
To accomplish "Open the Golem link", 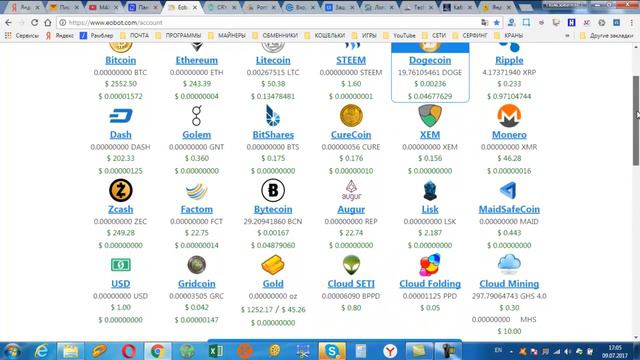I will [197, 135].
